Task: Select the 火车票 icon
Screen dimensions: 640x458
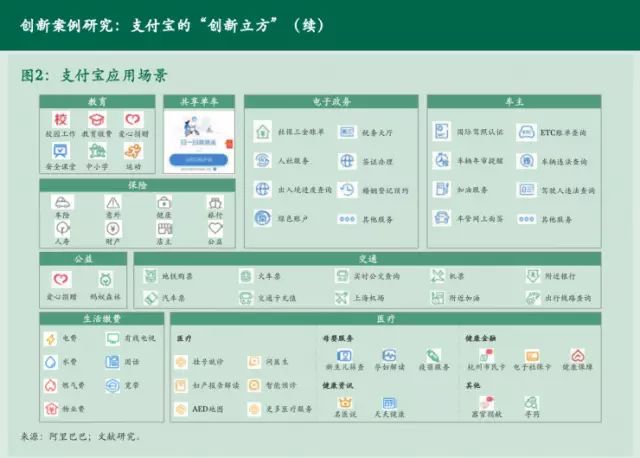Action: tap(246, 276)
